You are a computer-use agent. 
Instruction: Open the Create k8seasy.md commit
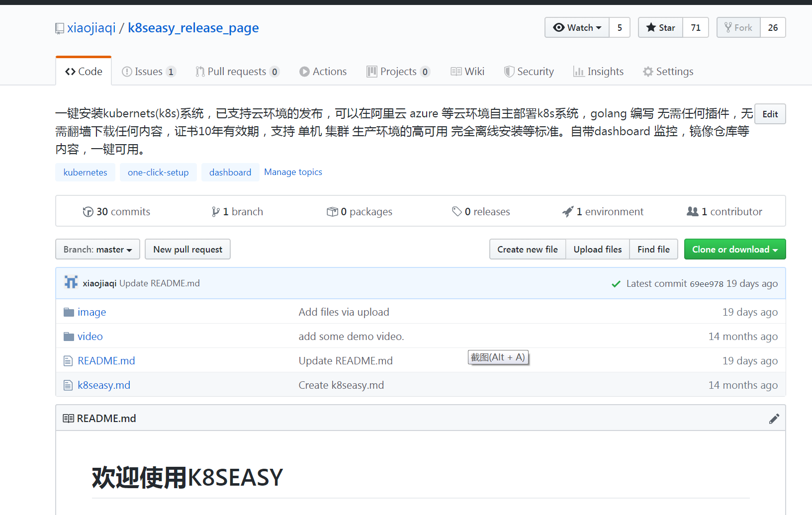[342, 385]
